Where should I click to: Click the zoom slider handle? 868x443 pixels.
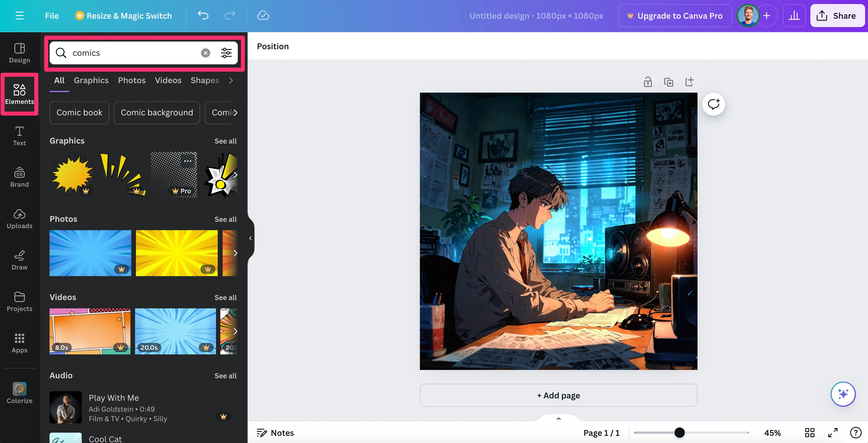click(679, 433)
